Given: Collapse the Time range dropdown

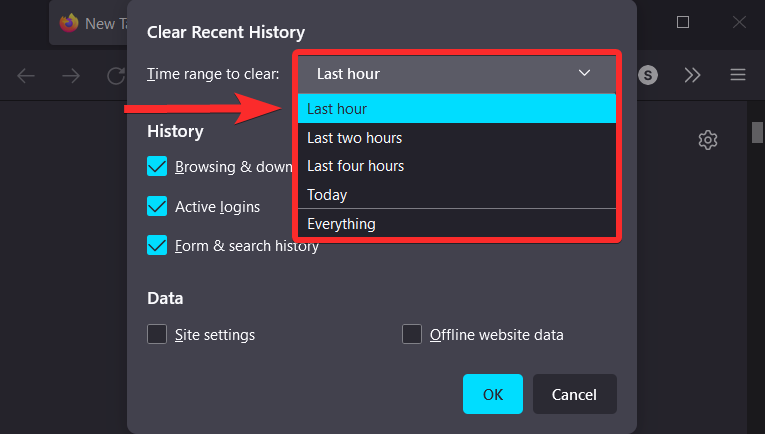Looking at the screenshot, I should pyautogui.click(x=457, y=73).
